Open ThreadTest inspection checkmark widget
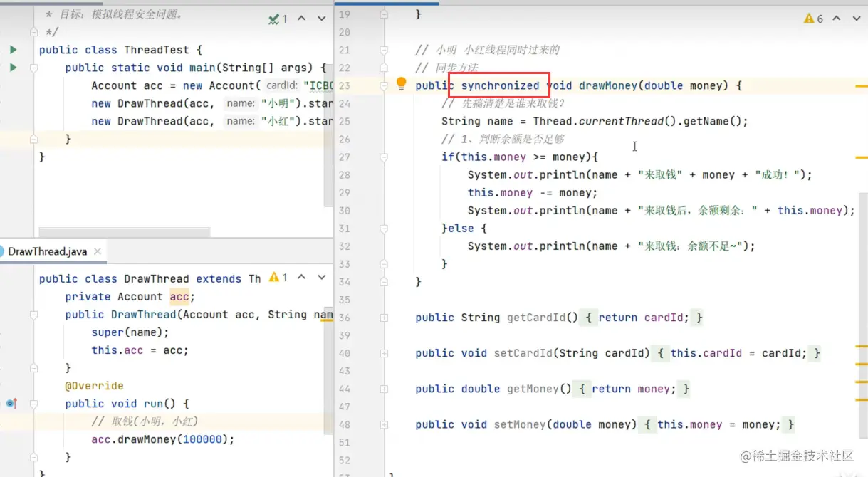 278,19
